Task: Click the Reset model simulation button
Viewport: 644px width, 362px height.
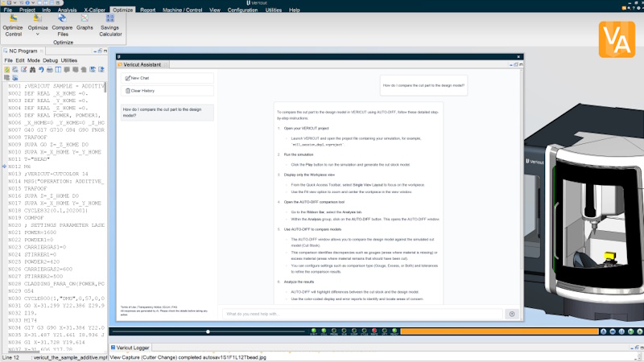Action: pos(603,331)
